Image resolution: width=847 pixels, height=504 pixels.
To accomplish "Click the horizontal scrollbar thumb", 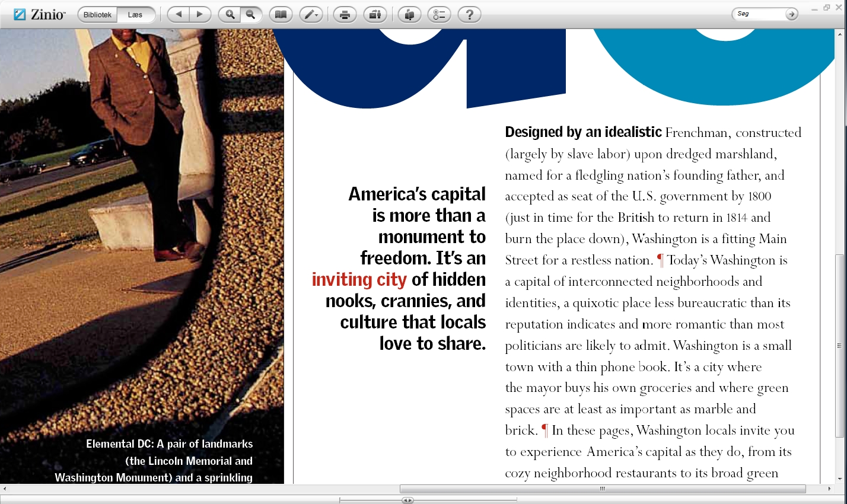I will click(x=603, y=489).
